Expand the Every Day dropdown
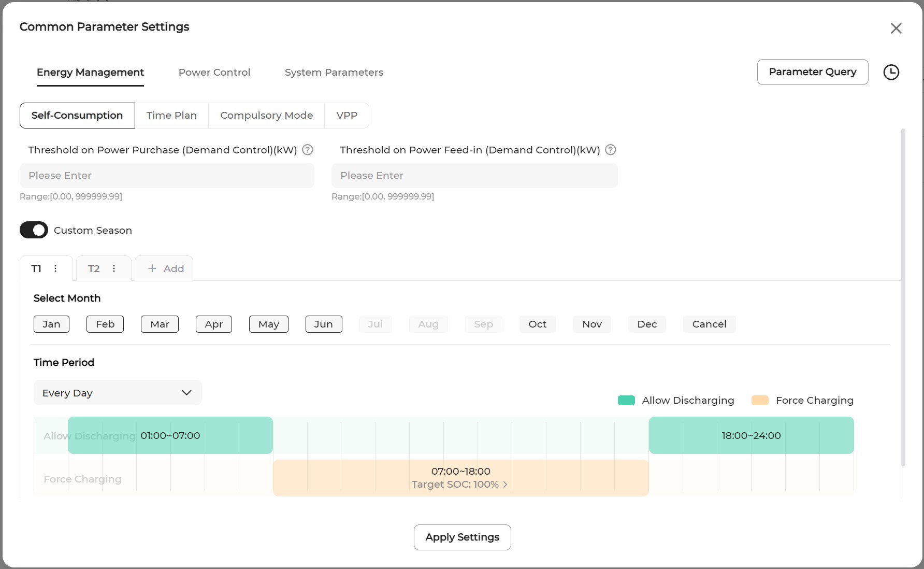The height and width of the screenshot is (569, 924). [118, 393]
